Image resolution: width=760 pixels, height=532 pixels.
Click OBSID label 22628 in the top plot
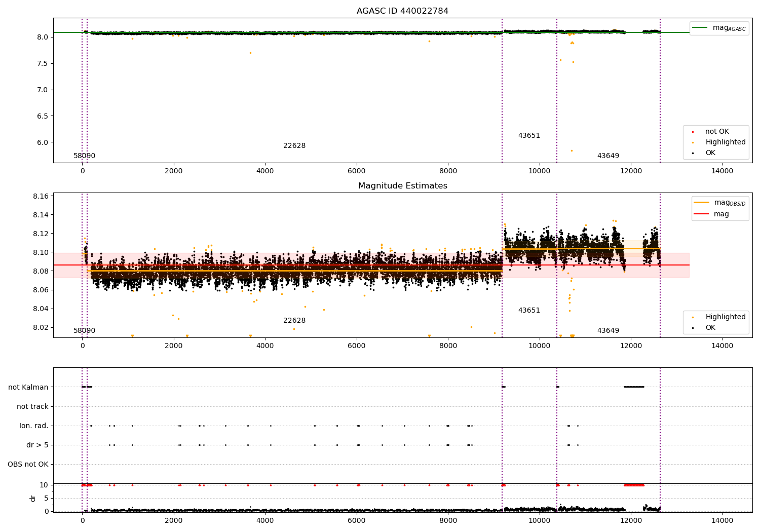[x=294, y=146]
